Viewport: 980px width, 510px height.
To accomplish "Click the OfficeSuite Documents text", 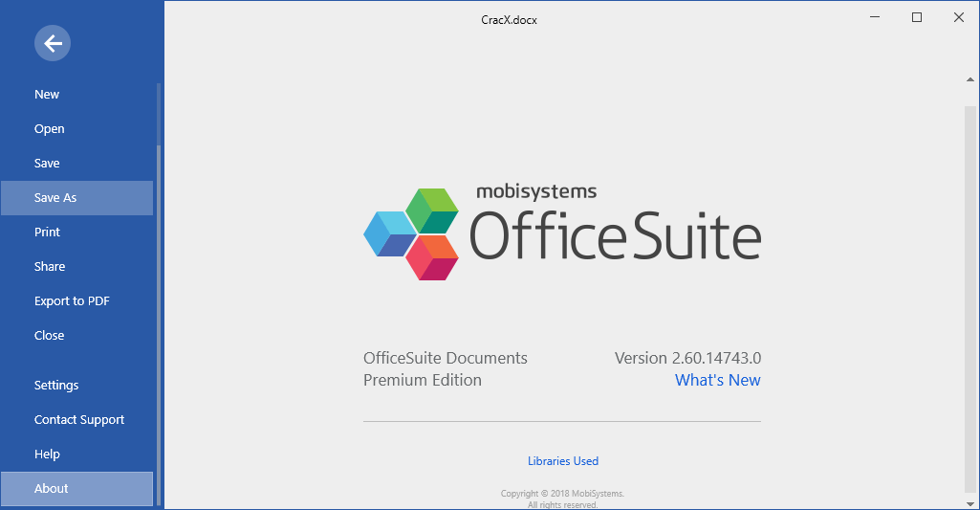I will pyautogui.click(x=445, y=358).
